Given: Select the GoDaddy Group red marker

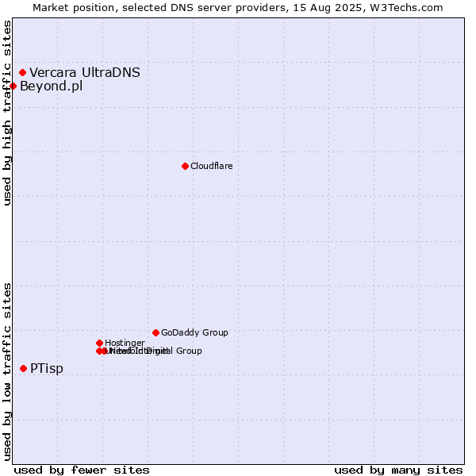Looking at the screenshot, I should click(155, 332).
